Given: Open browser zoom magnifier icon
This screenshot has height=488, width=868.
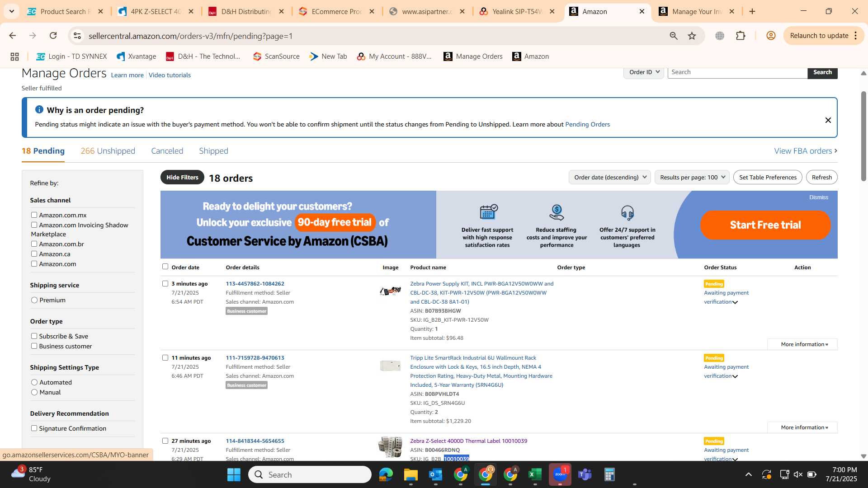Looking at the screenshot, I should click(674, 36).
